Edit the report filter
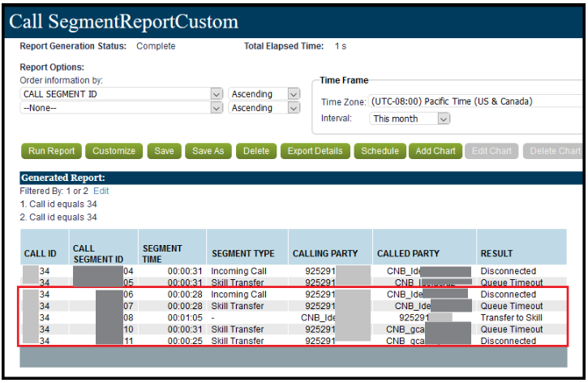This screenshot has height=383, width=588. pos(101,191)
